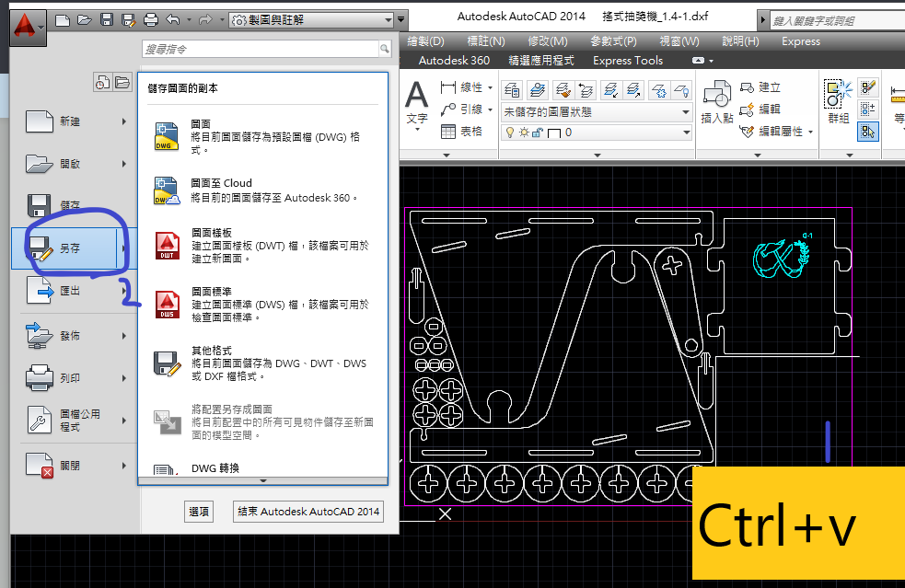Click the 搜尋指令 search command field
Screen dimensions: 905x588
261,50
